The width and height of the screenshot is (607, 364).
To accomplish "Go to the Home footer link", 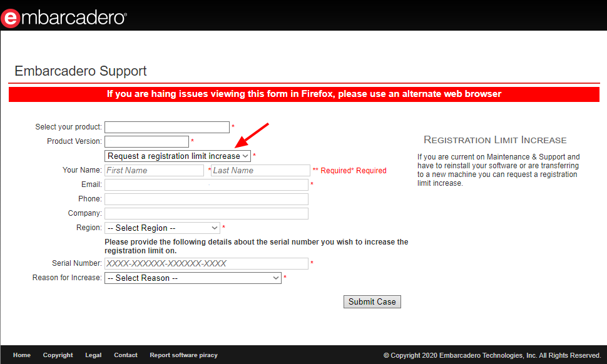I will (x=22, y=355).
